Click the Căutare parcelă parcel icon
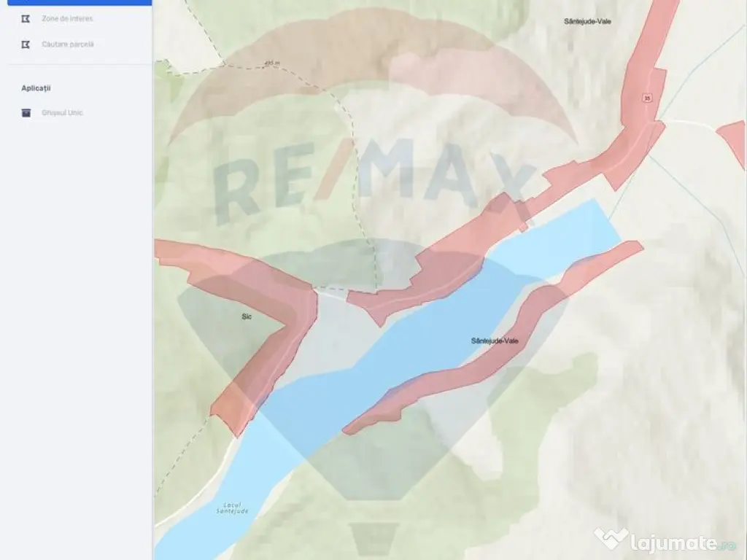 click(26, 44)
